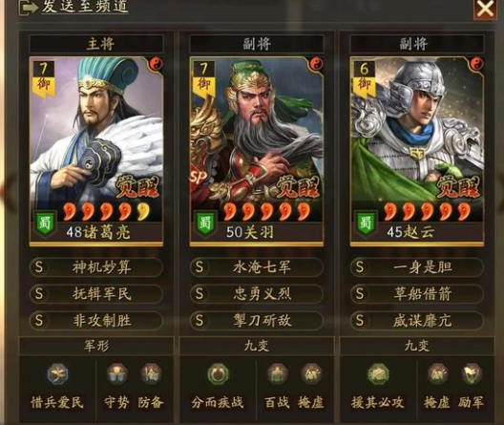Viewport: 504px width, 425px height.
Task: Select the 赵云 general portrait
Action: pyautogui.click(x=417, y=152)
